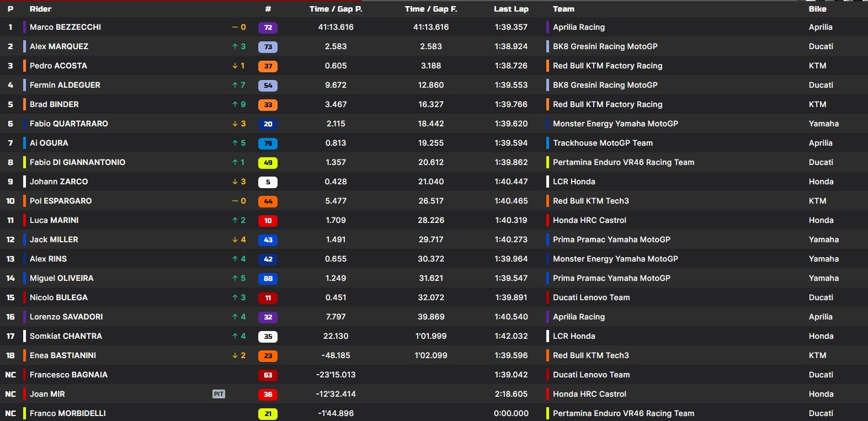This screenshot has width=868, height=421.
Task: Click the blue 88 badge for Oliveira
Action: [268, 279]
